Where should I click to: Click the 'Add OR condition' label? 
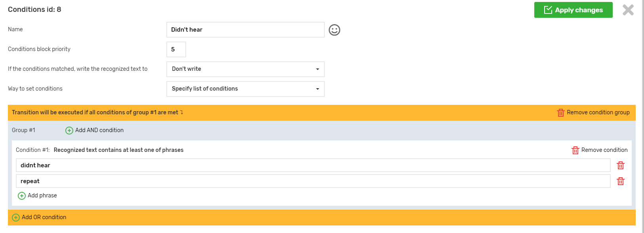(44, 217)
